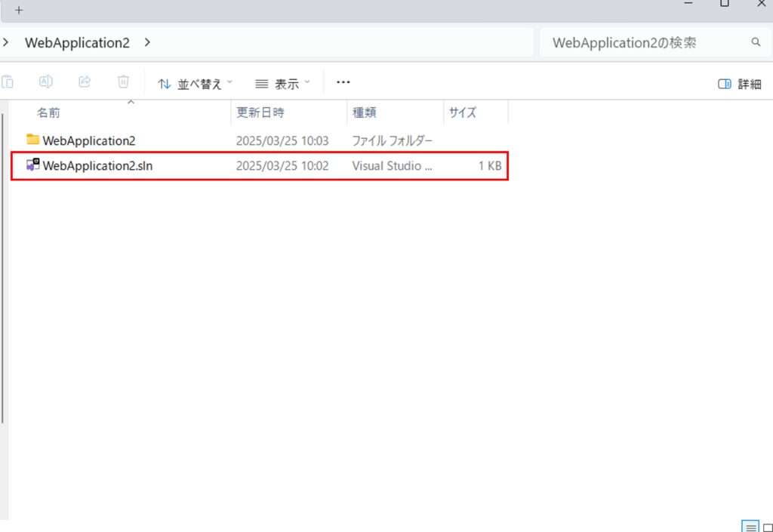This screenshot has height=532, width=773.
Task: Open the three-dots more options menu
Action: [x=343, y=82]
